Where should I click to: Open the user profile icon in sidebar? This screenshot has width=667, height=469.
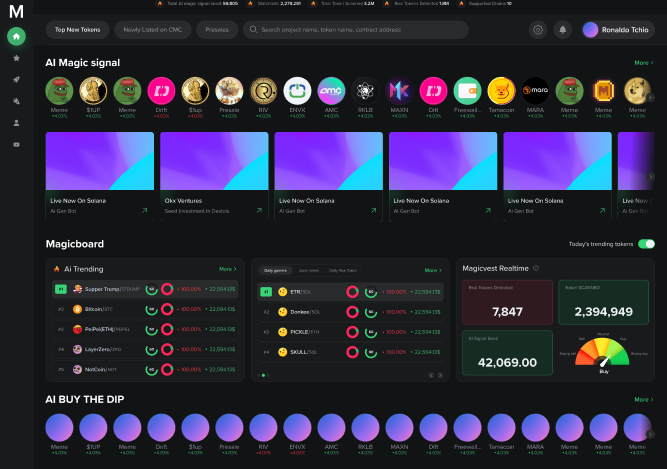[x=16, y=123]
